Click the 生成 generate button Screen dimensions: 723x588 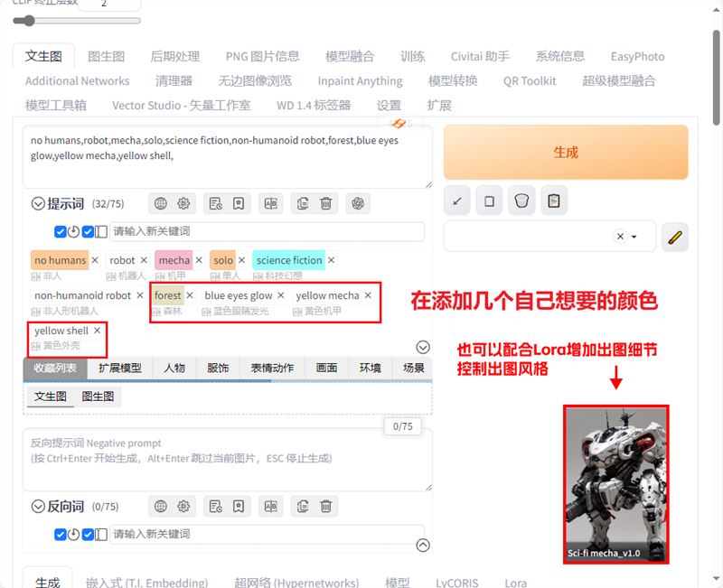566,152
